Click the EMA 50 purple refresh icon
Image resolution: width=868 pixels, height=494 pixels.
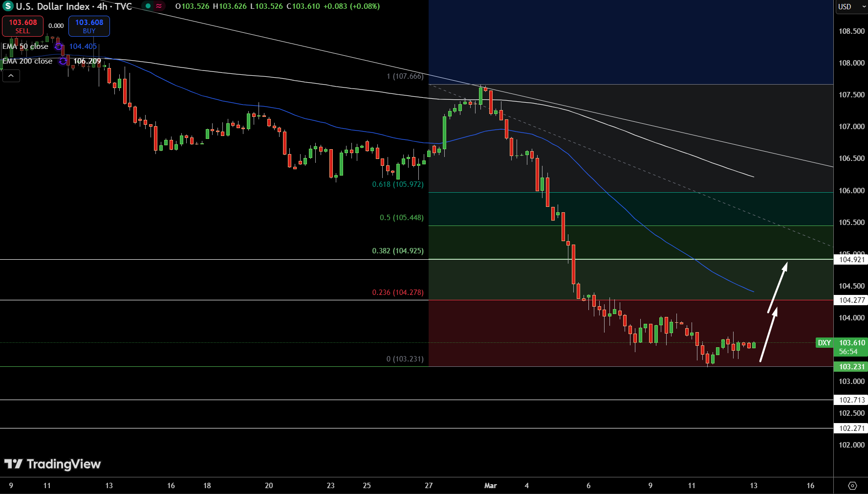click(59, 46)
